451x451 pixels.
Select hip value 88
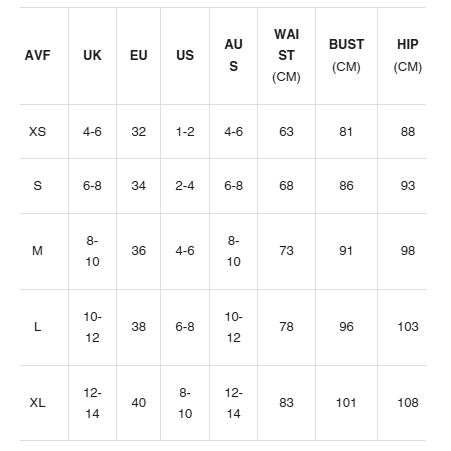(x=408, y=132)
